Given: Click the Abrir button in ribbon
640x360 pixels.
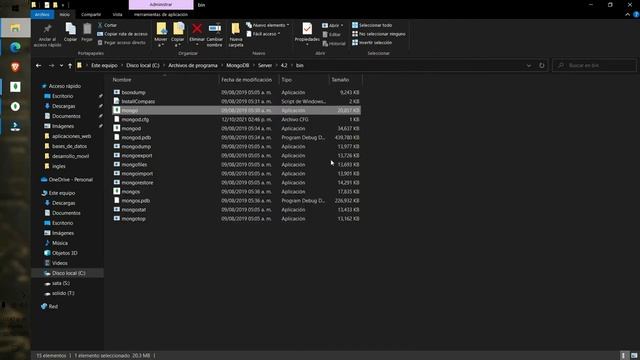Looking at the screenshot, I should 333,25.
